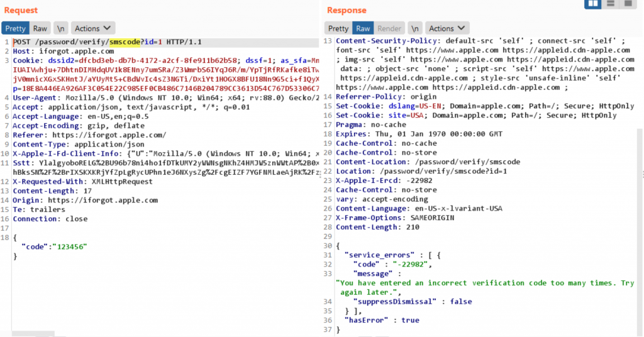
Task: Click 'X-Requested-With: XMLHttpRequest' line
Action: 82,182
